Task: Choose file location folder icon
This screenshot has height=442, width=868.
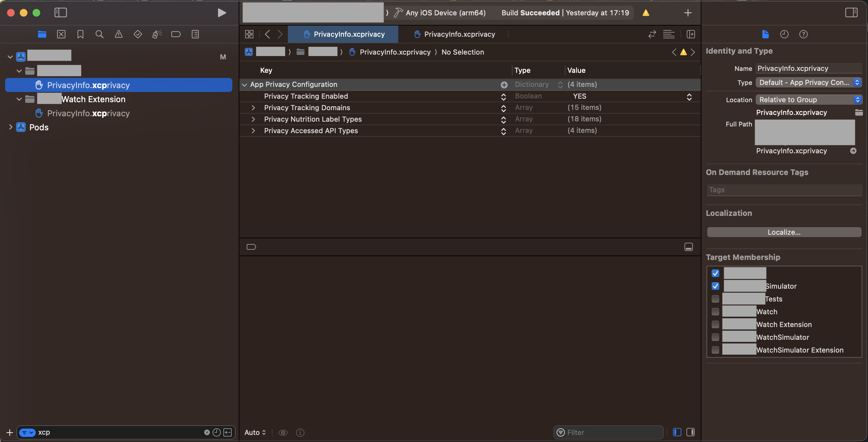Action: [859, 112]
